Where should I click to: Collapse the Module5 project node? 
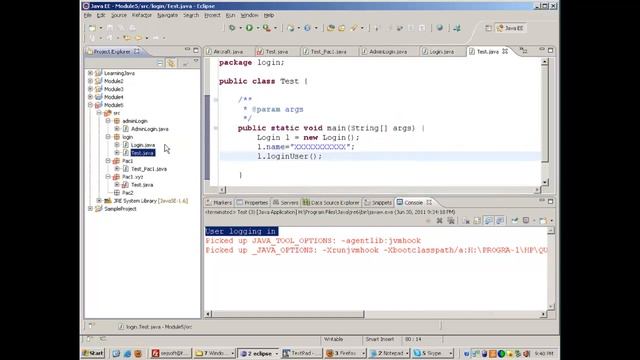point(91,105)
